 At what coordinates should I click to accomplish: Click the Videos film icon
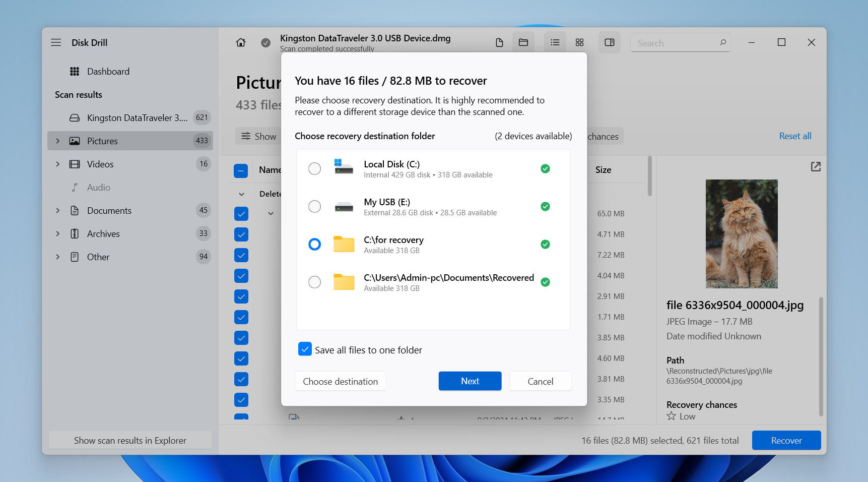click(x=75, y=164)
